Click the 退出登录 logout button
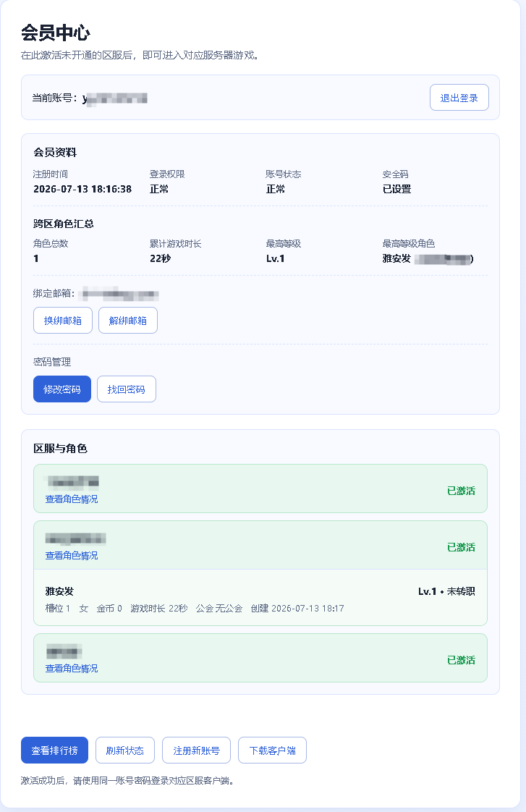526x812 pixels. tap(459, 98)
